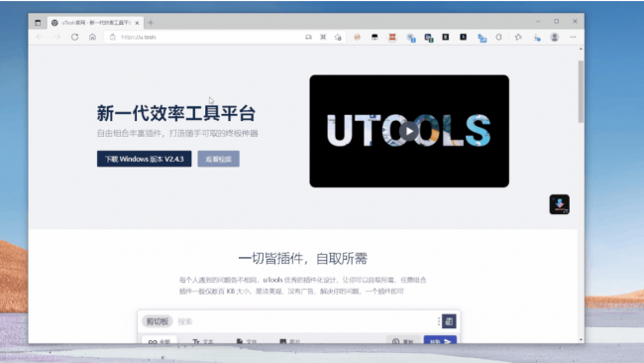Click the browser extensions puzzle icon
Viewport: 644px width, 363px height.
498,37
